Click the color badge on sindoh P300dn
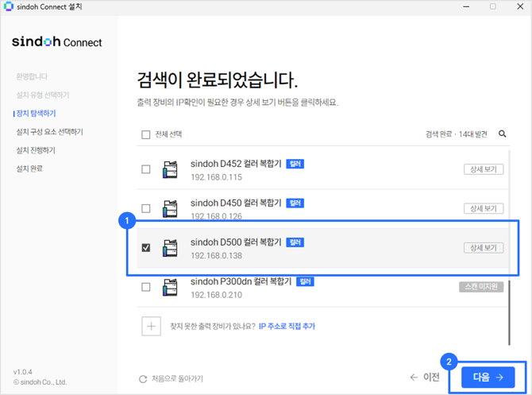The height and width of the screenshot is (395, 532). tap(306, 281)
